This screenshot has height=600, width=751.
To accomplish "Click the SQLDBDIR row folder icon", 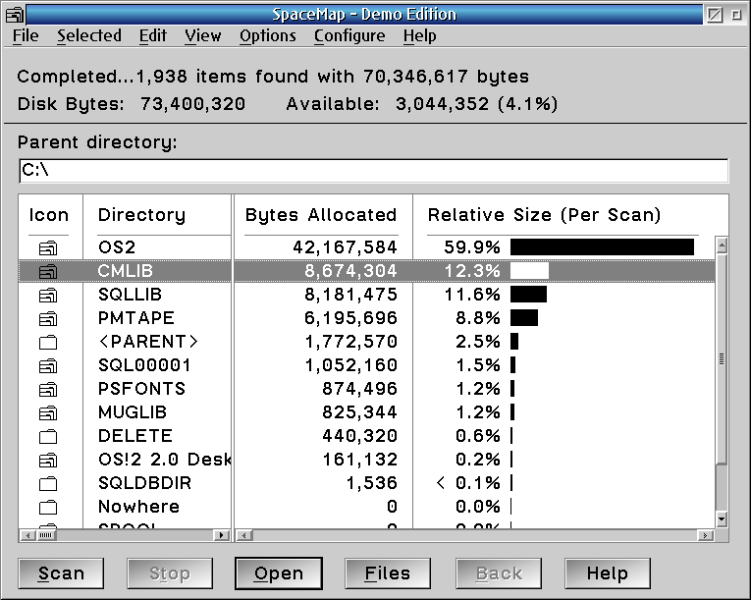I will point(49,483).
